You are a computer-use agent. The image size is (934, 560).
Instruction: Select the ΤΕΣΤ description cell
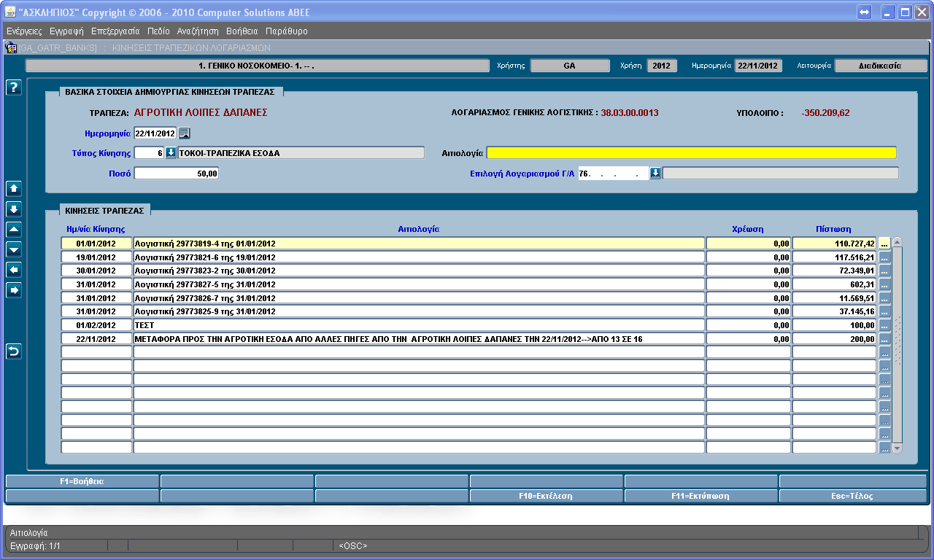[419, 325]
